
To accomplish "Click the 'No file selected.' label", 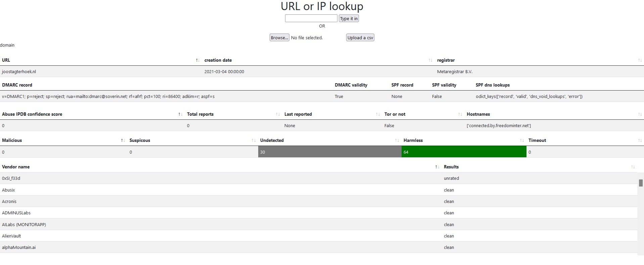I will [x=307, y=38].
